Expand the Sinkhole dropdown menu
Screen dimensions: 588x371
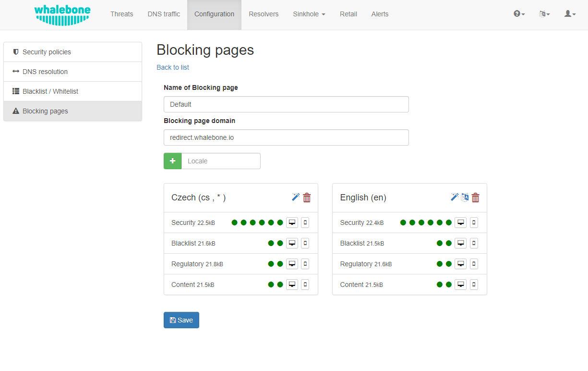(x=309, y=14)
